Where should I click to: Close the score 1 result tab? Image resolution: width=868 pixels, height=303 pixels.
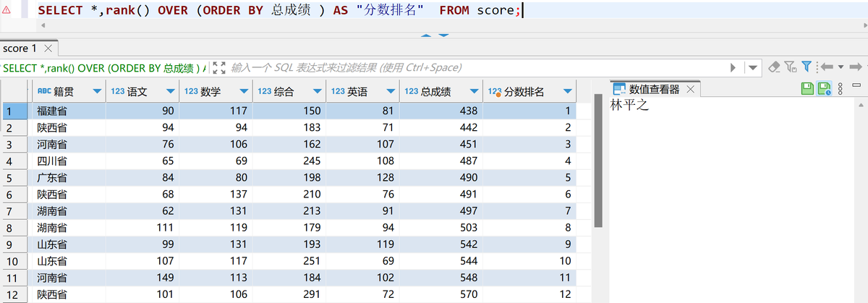pos(48,48)
